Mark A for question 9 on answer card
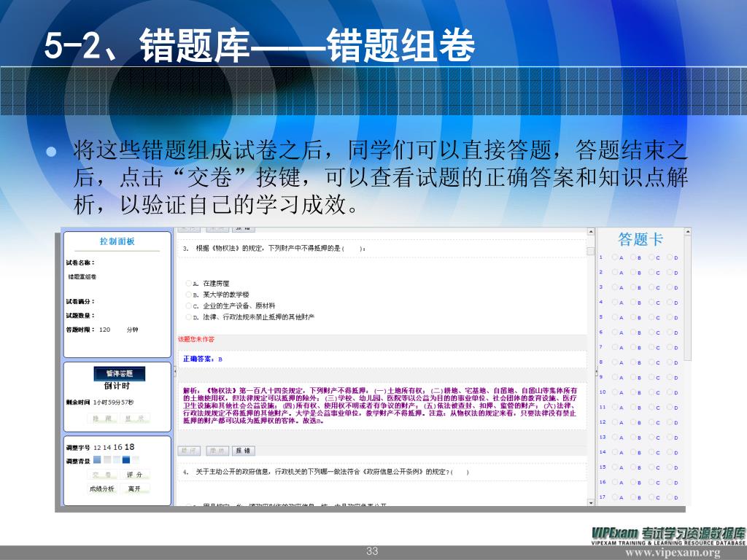This screenshot has height=560, width=747. [x=614, y=377]
